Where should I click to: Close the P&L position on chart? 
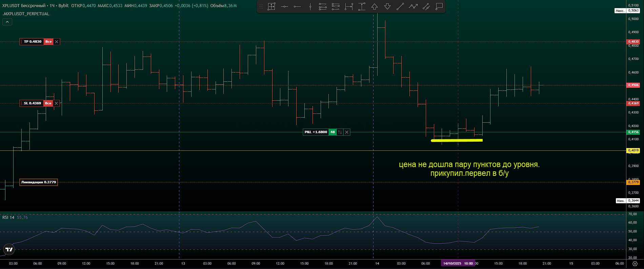pyautogui.click(x=347, y=132)
